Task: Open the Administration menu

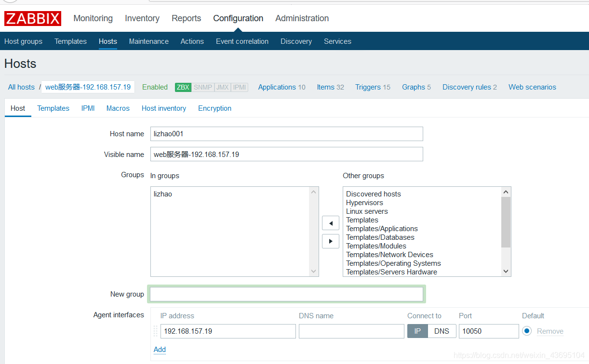Action: 302,18
